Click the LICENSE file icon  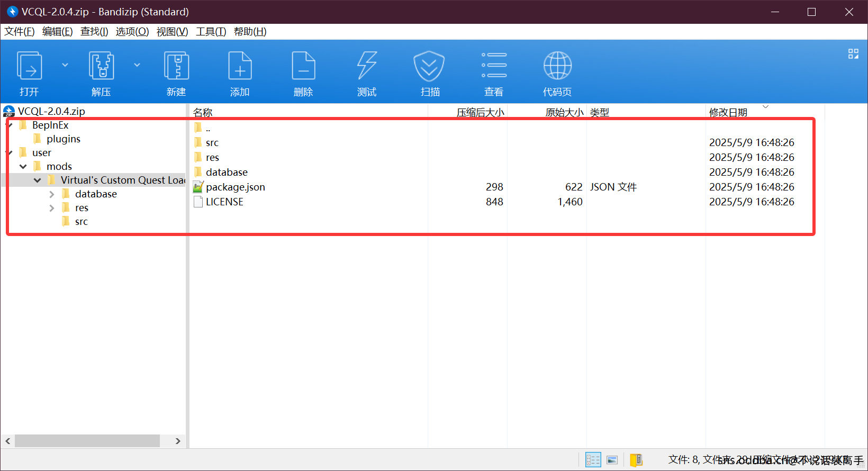[x=198, y=202]
